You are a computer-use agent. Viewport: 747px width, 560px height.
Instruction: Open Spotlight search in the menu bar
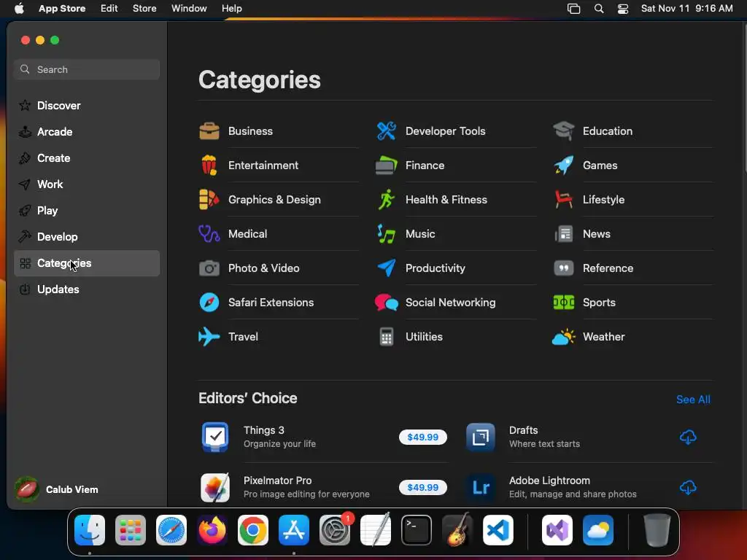[599, 9]
